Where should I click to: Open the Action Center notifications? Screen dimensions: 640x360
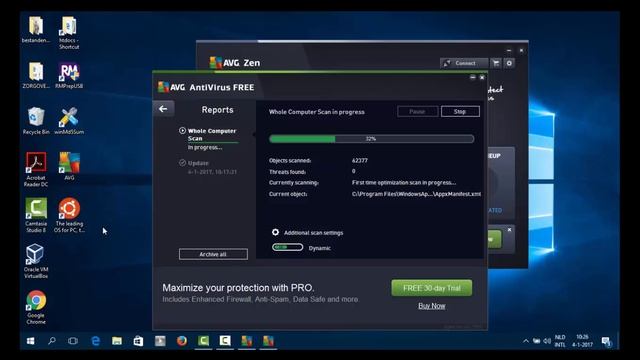coord(606,341)
